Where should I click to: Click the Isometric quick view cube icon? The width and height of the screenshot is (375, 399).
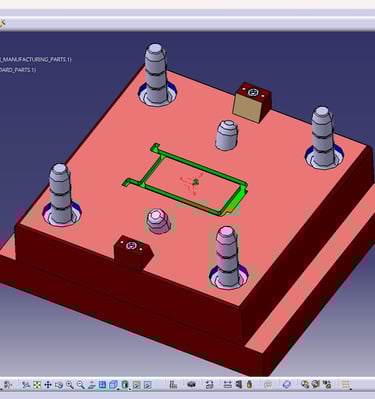[x=114, y=385]
